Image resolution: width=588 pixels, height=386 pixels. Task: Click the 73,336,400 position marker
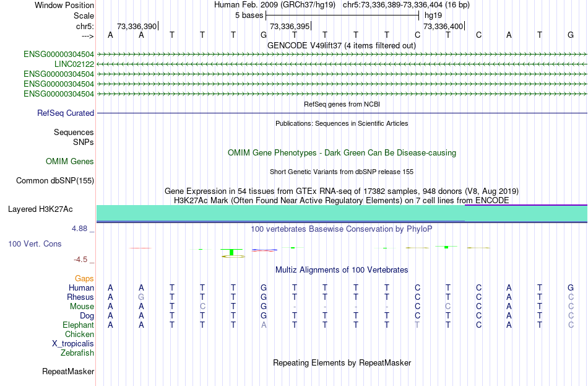point(443,26)
